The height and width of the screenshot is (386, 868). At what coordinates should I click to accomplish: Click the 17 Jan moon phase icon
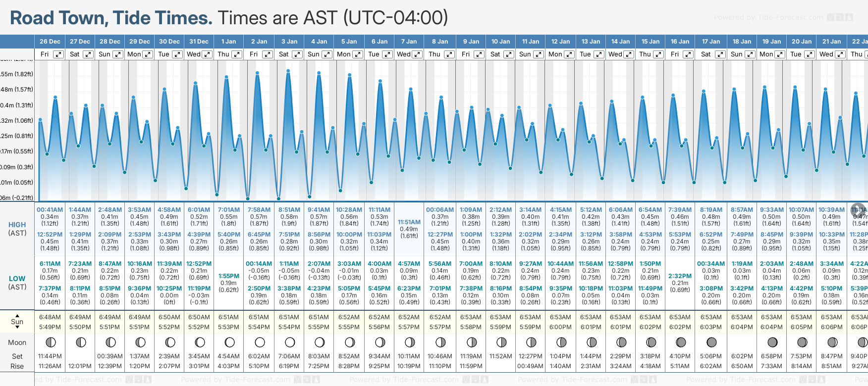711,342
